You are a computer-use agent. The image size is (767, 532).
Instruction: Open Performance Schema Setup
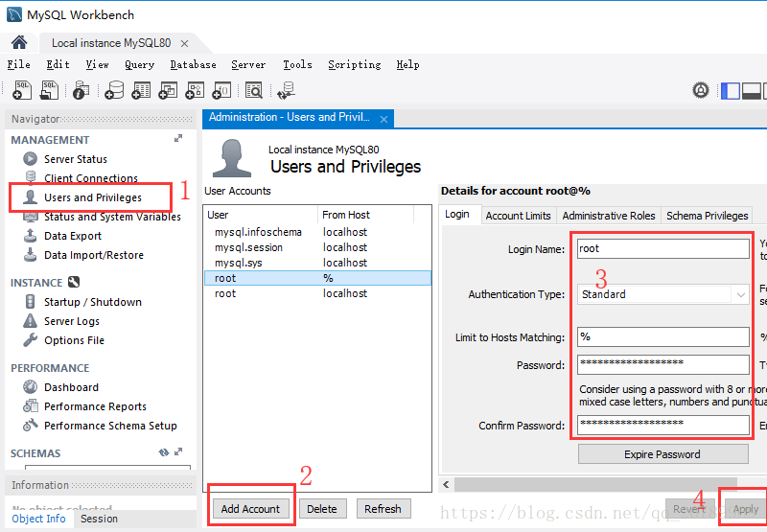pos(110,426)
